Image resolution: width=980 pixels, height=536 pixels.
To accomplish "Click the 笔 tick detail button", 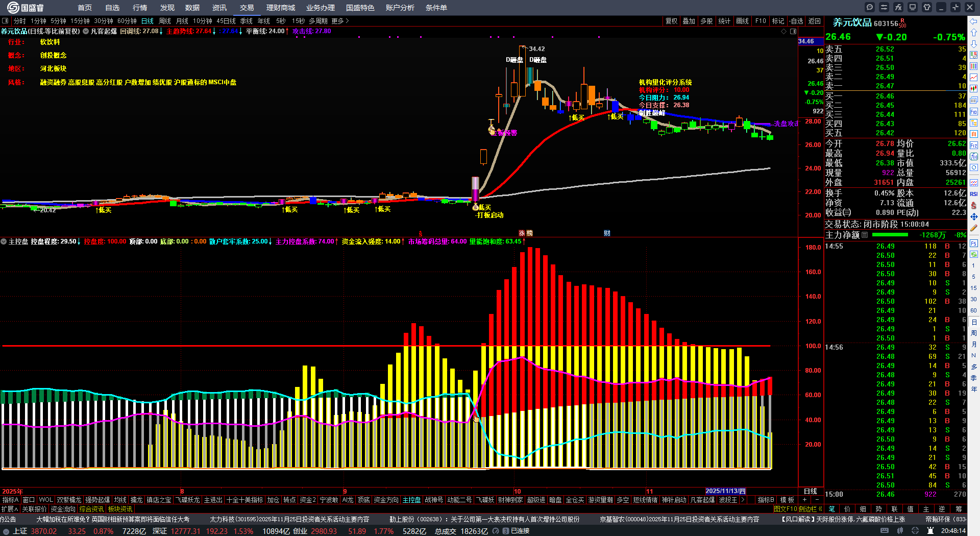I will (x=832, y=509).
